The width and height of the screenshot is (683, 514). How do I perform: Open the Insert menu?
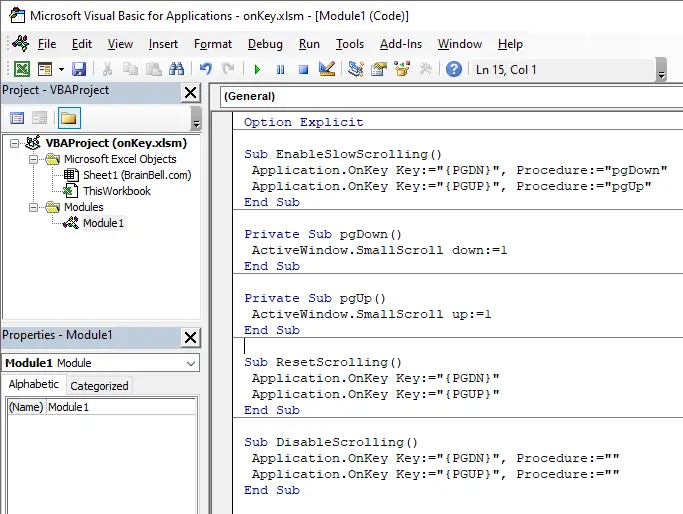(x=163, y=44)
